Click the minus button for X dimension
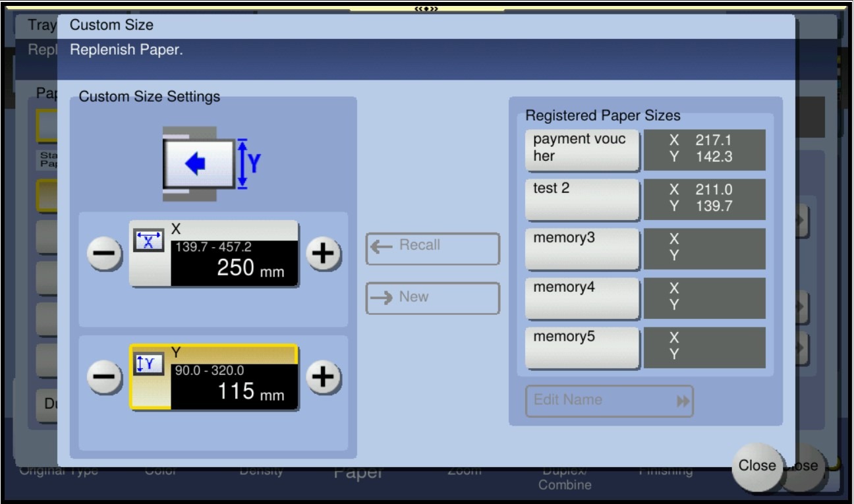The image size is (854, 504). pyautogui.click(x=104, y=254)
